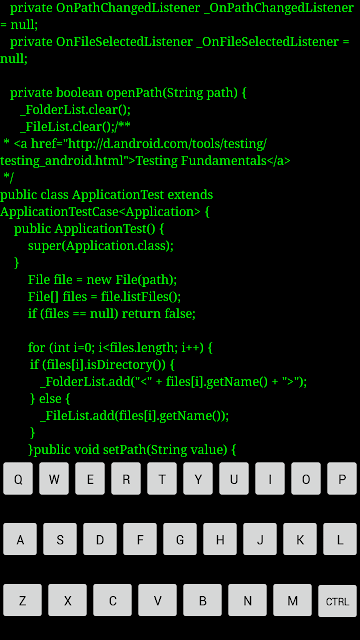Tap the C key
The height and width of the screenshot is (640, 360).
112,600
